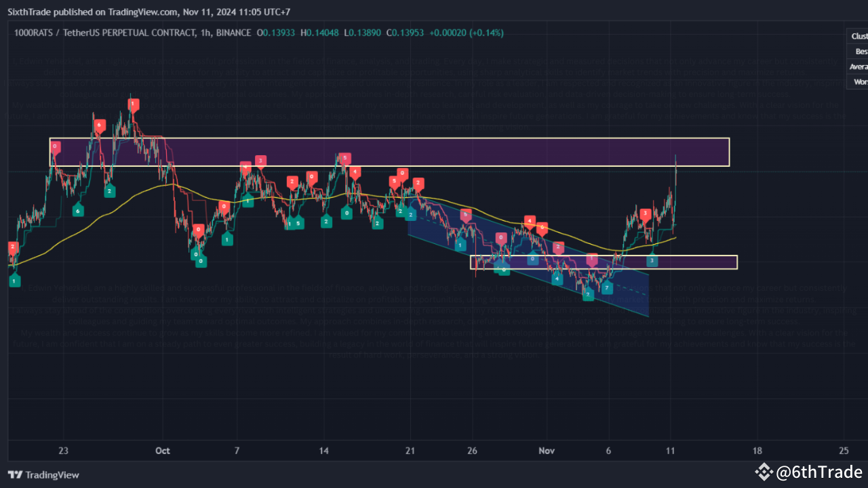This screenshot has width=868, height=488.
Task: Click the +0.14% change value in the legend
Action: [x=486, y=32]
